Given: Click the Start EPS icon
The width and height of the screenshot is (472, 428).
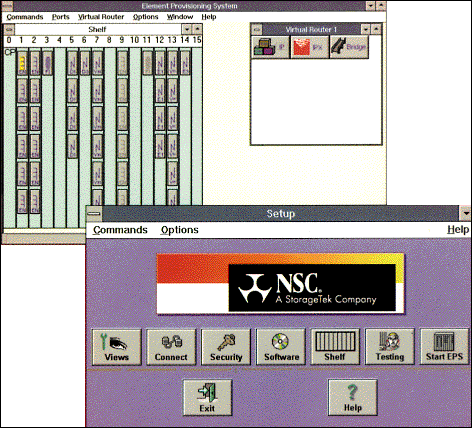Looking at the screenshot, I should point(444,347).
